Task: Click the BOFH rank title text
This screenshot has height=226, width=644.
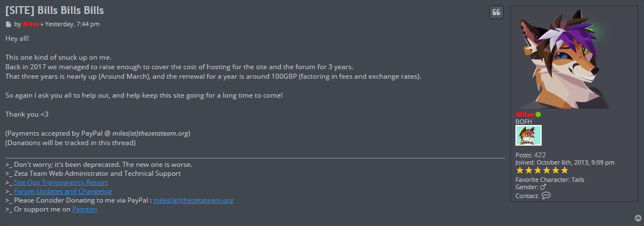Action: tap(524, 121)
